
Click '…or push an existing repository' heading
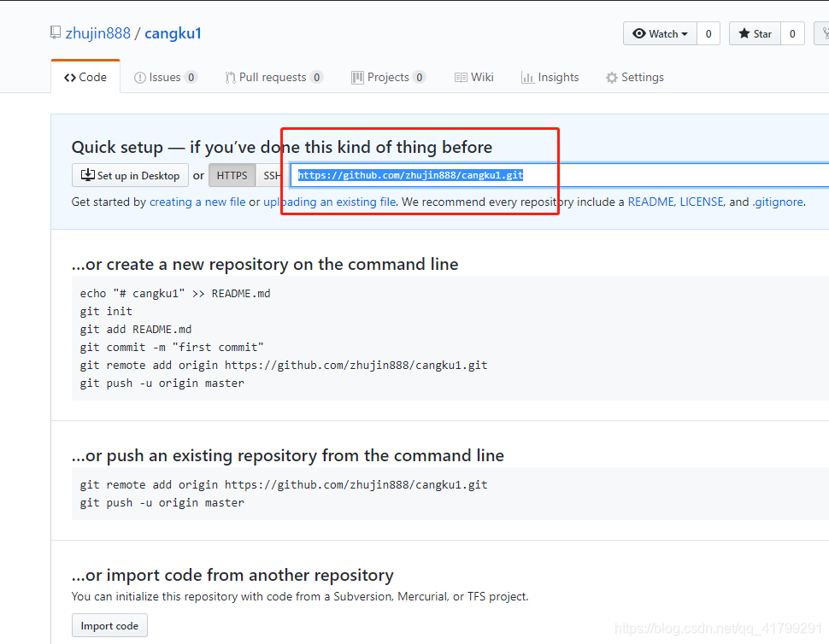point(288,455)
